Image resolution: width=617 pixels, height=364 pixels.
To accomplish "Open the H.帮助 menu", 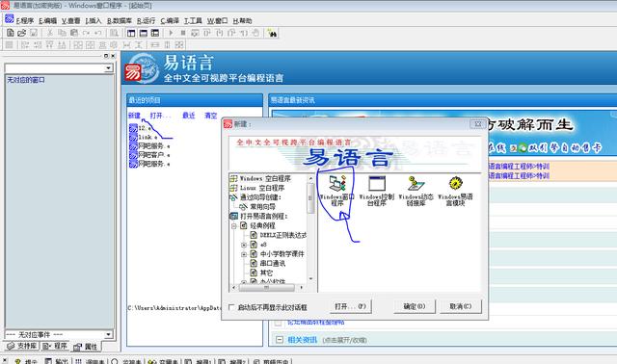I will pyautogui.click(x=242, y=21).
